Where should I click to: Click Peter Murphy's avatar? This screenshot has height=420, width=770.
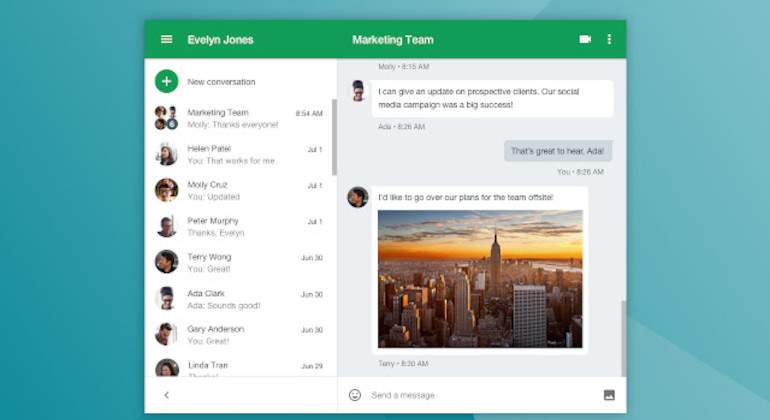coord(166,226)
